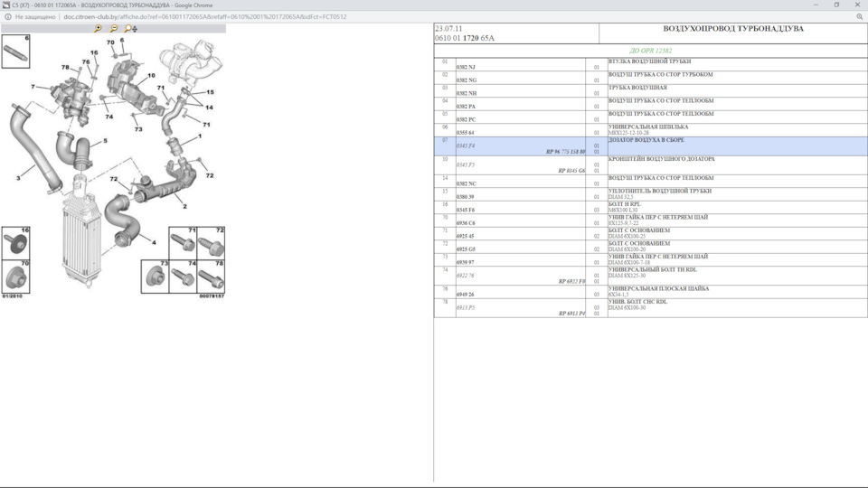Zoom in on the parts diagram
Screen dimensions: 868x488
pyautogui.click(x=98, y=28)
